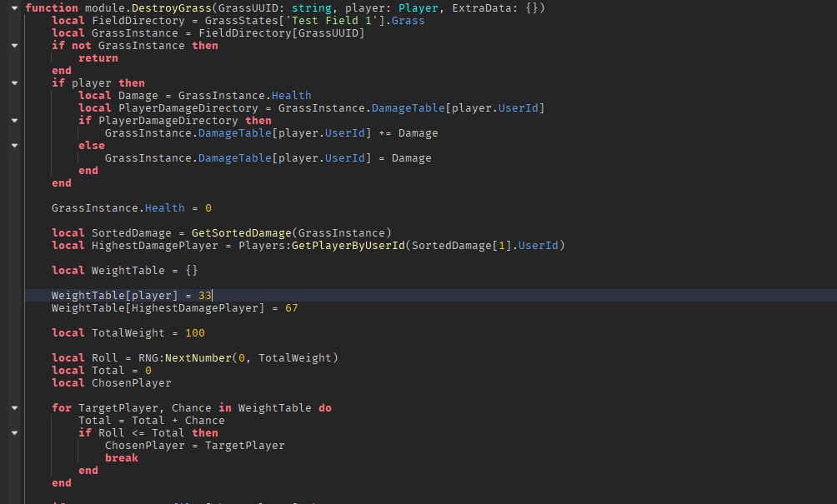
Task: Click 'local ChosenPlayer' declaration
Action: click(112, 383)
